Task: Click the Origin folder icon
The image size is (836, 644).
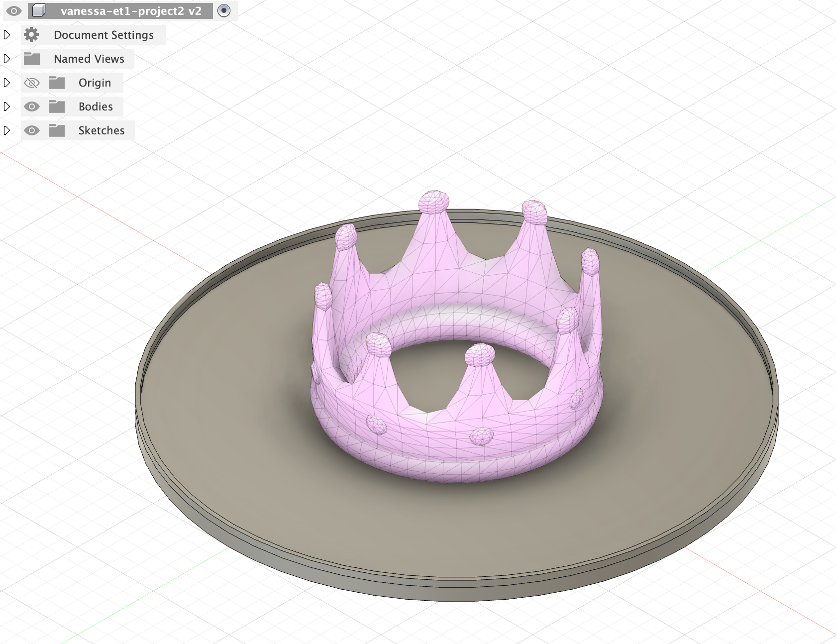Action: click(57, 83)
